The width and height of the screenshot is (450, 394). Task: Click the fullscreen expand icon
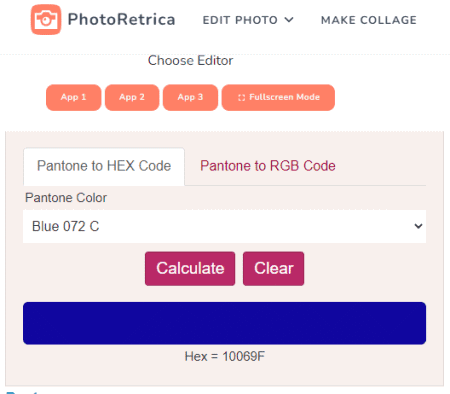click(x=242, y=97)
